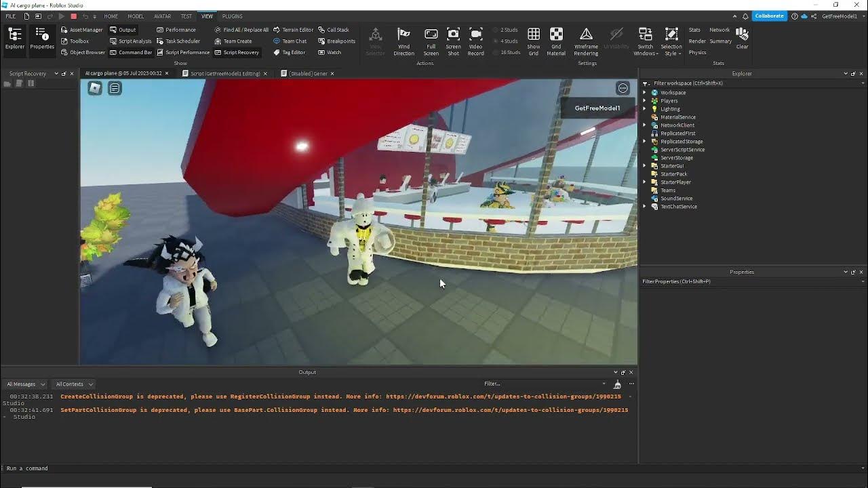The width and height of the screenshot is (868, 488).
Task: Click the Network stats button
Action: (x=719, y=30)
